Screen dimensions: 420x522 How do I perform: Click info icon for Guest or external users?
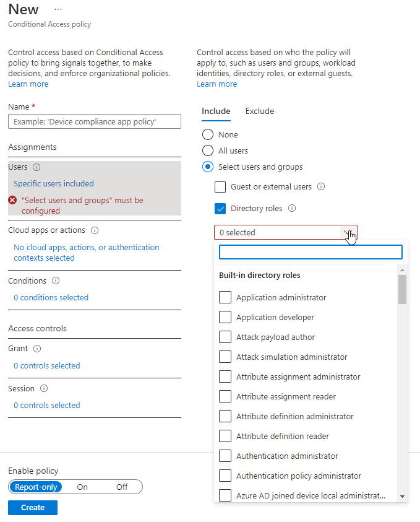pos(321,187)
